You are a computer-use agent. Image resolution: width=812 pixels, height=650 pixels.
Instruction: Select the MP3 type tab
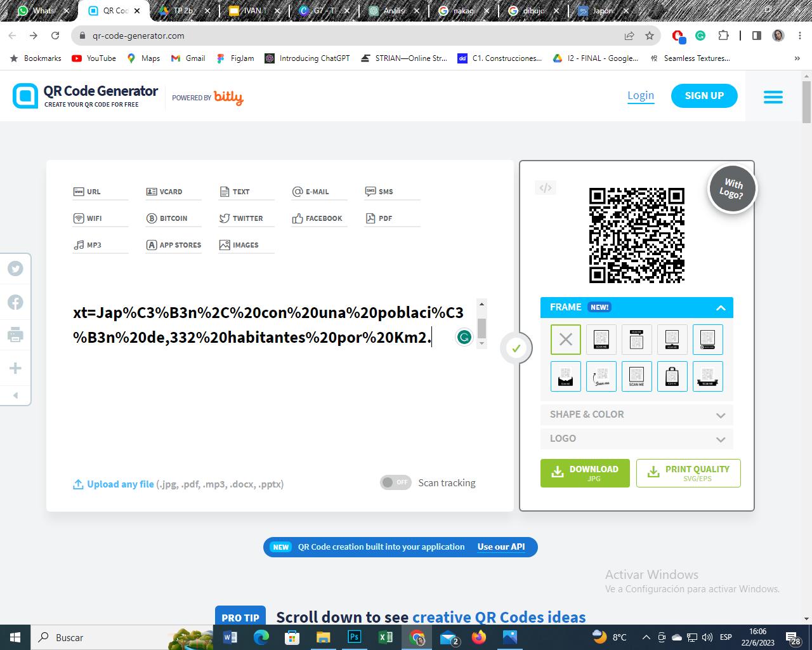(100, 245)
